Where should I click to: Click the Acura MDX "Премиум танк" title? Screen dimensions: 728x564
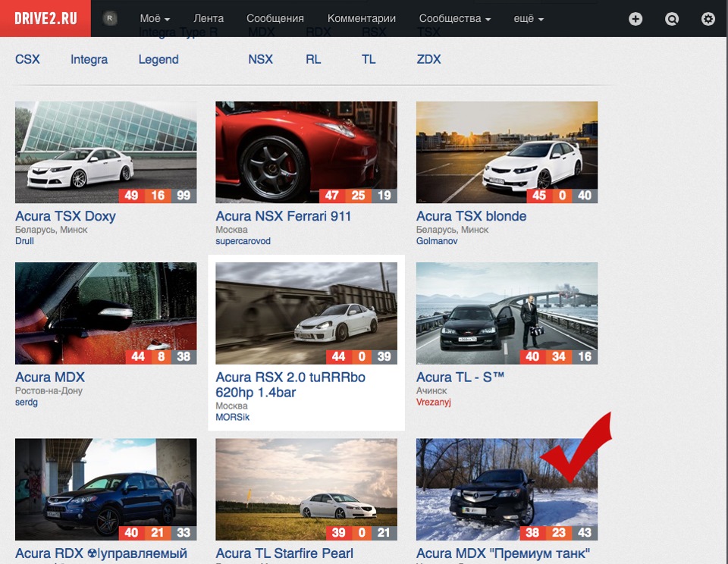(x=504, y=553)
